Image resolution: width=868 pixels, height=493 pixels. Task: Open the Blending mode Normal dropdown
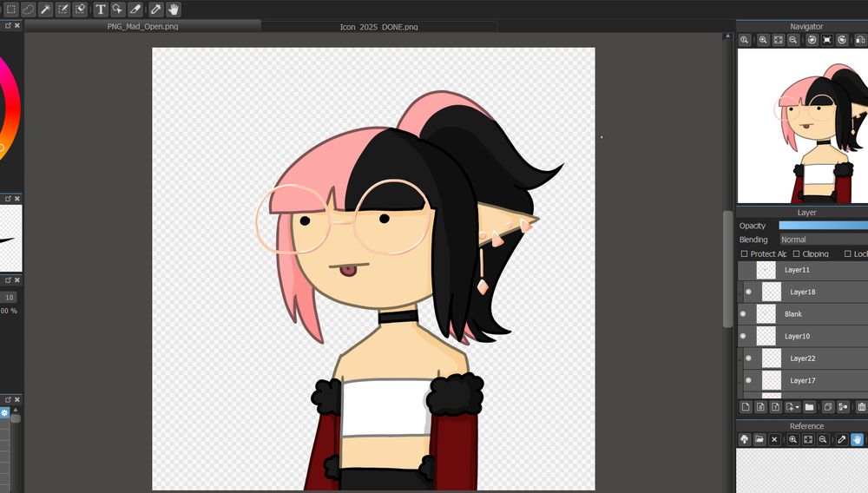(823, 239)
